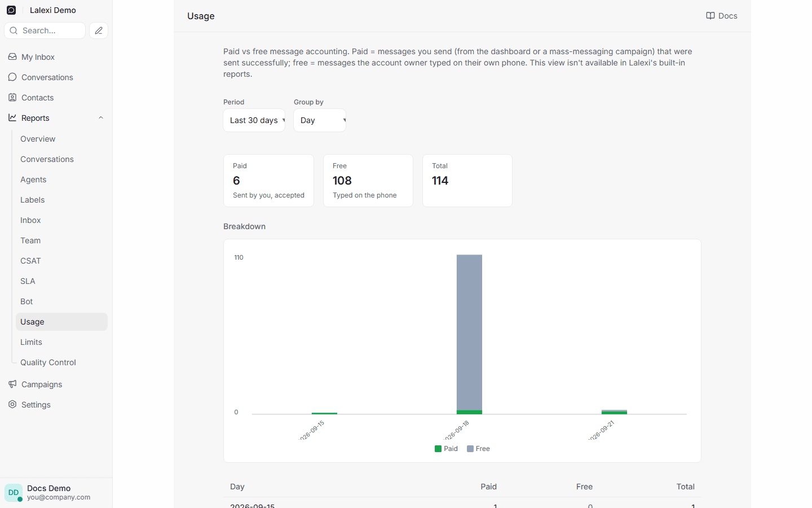Focus the Search input field
The height and width of the screenshot is (508, 812).
pos(45,30)
